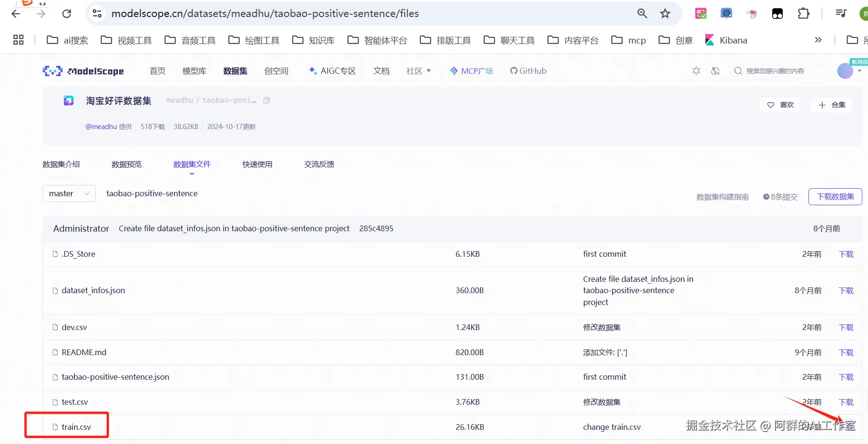View site information beside the URL

pos(97,14)
